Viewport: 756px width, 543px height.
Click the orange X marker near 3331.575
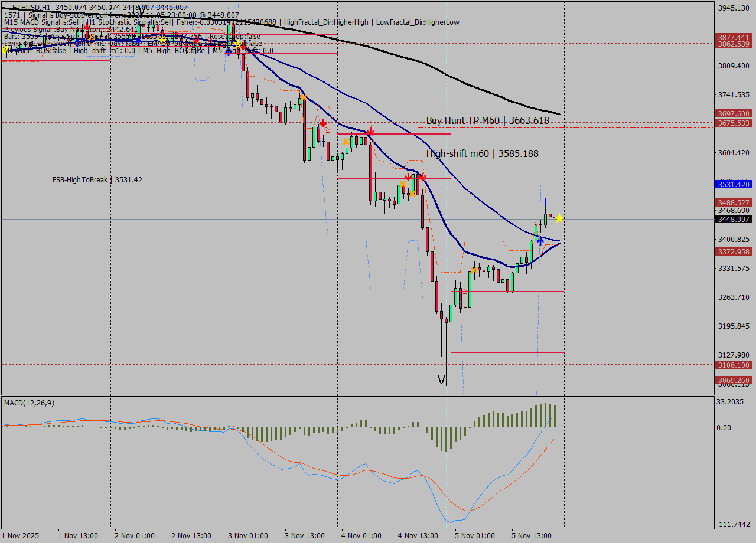point(474,270)
